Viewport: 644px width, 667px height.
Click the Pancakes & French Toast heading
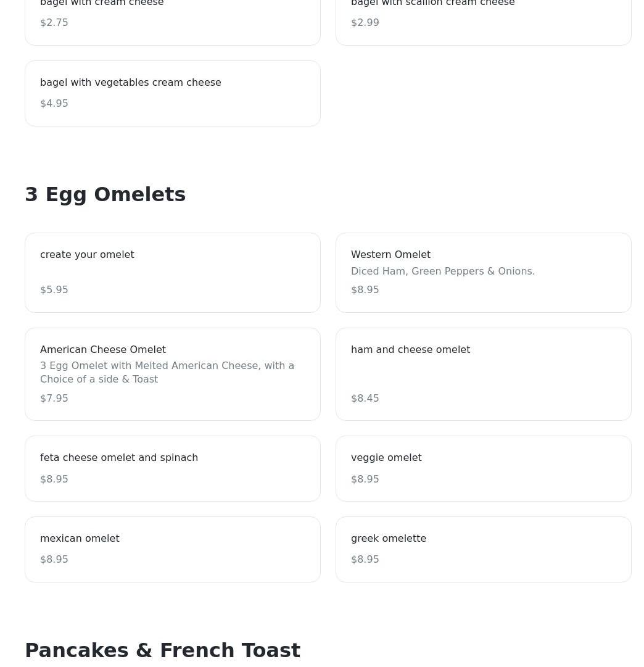pyautogui.click(x=162, y=650)
